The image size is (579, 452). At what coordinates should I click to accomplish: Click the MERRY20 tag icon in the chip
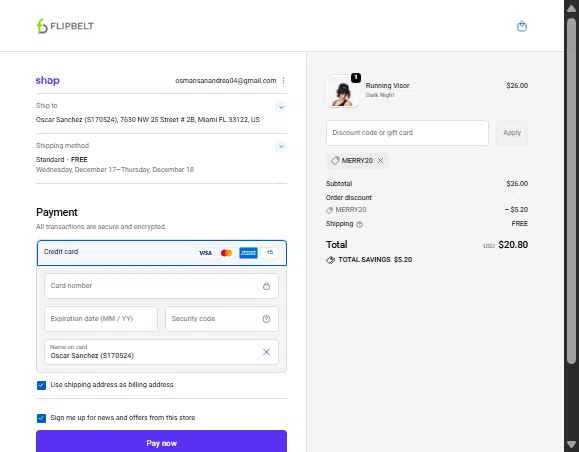click(x=335, y=161)
